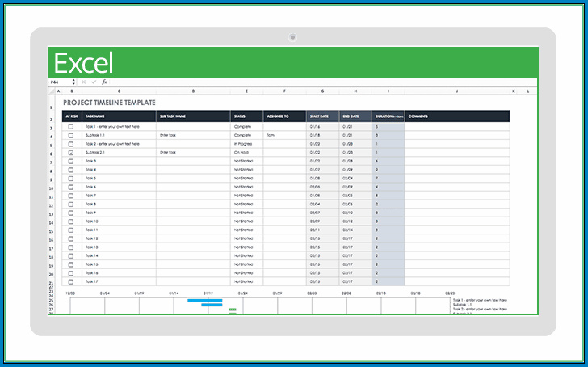Screen dimensions: 588x367
Task: Select column D header
Action: point(193,91)
